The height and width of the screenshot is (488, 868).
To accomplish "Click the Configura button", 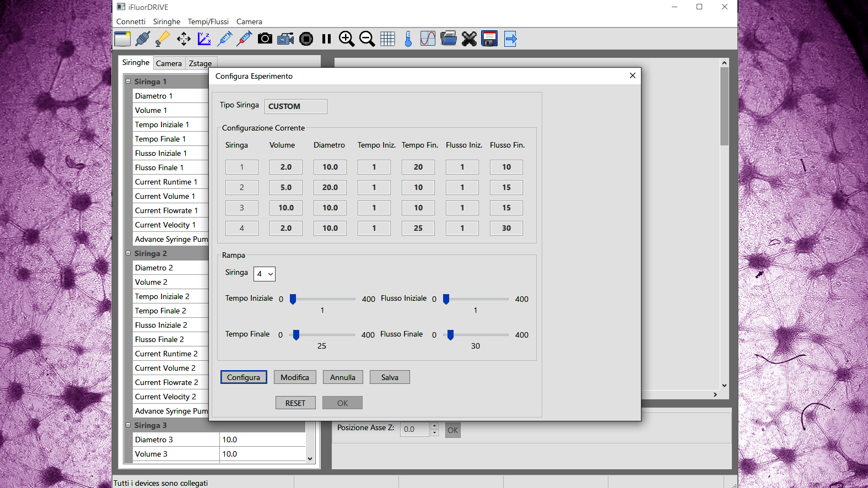I will click(244, 377).
